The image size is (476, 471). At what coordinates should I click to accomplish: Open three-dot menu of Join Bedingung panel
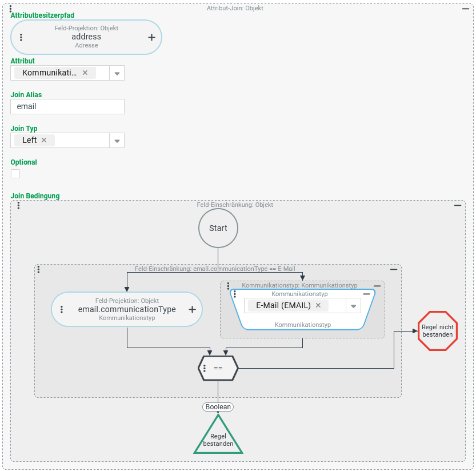point(18,205)
